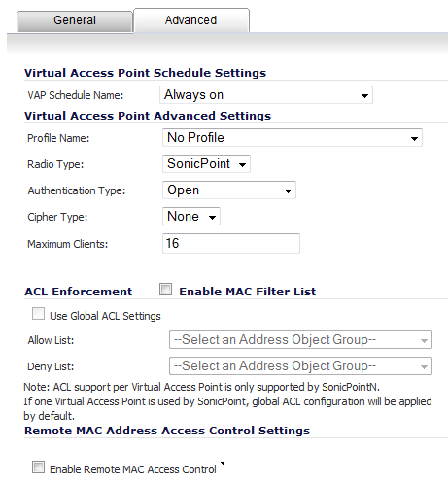Expand the Profile Name dropdown

[x=293, y=138]
